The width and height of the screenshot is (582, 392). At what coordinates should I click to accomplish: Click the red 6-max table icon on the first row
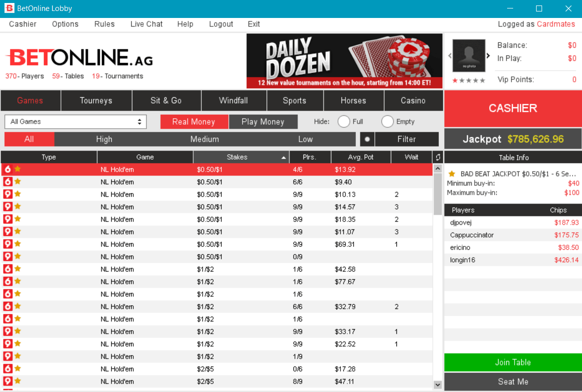(x=7, y=169)
